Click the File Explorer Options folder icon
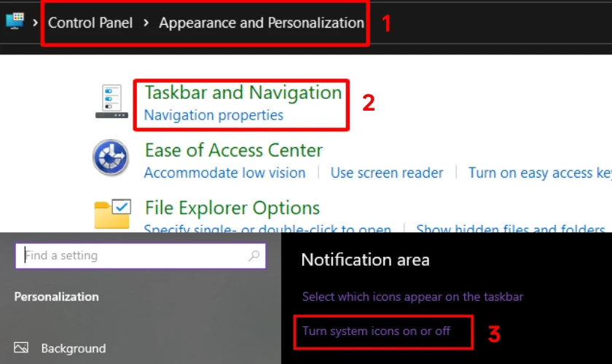Image resolution: width=612 pixels, height=364 pixels. 111,213
